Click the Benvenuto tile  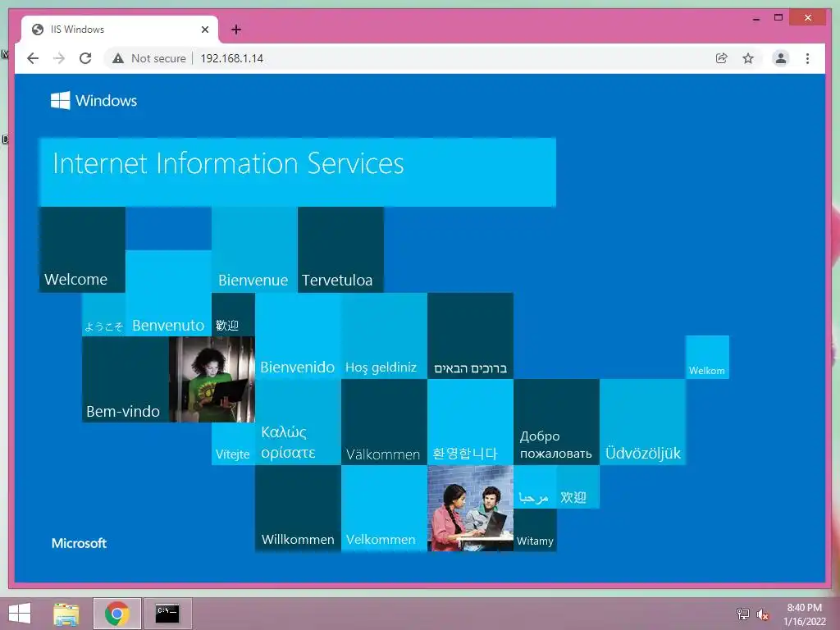pyautogui.click(x=168, y=293)
